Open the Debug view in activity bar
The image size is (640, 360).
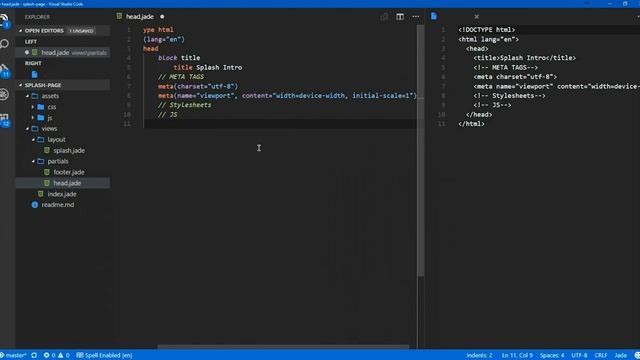(4, 94)
